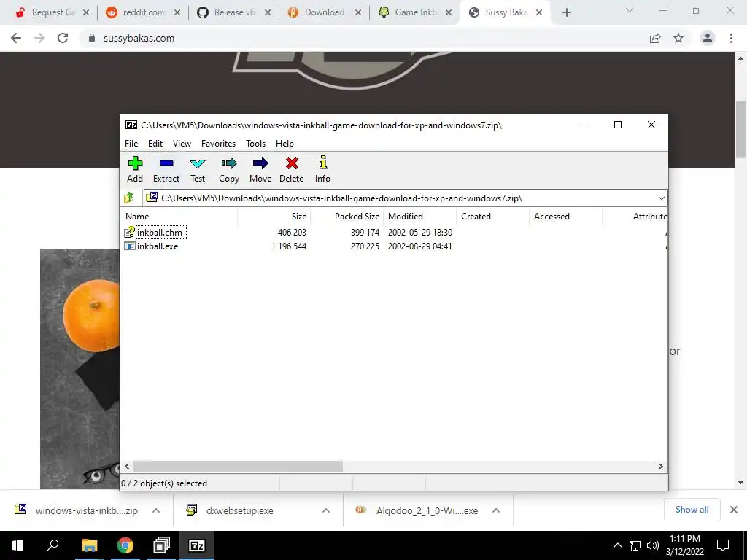Image resolution: width=747 pixels, height=560 pixels.
Task: Open the Edit menu in 7-Zip
Action: click(155, 144)
